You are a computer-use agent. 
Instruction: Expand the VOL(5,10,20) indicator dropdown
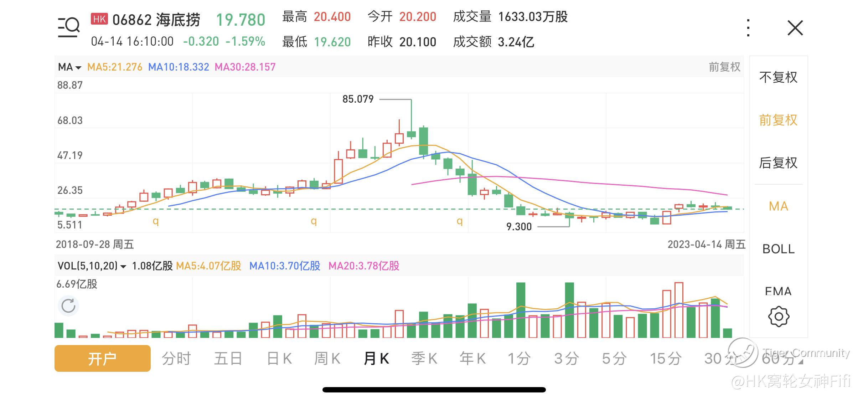[92, 266]
